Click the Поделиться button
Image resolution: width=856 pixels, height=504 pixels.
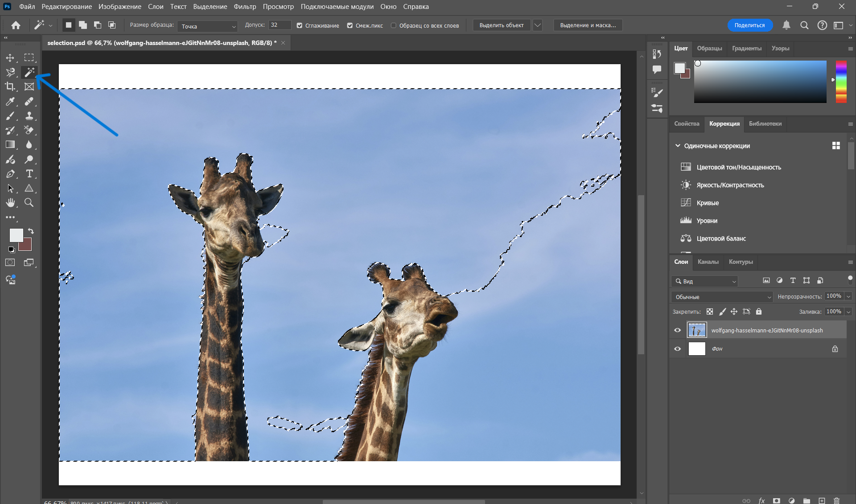[x=749, y=25]
